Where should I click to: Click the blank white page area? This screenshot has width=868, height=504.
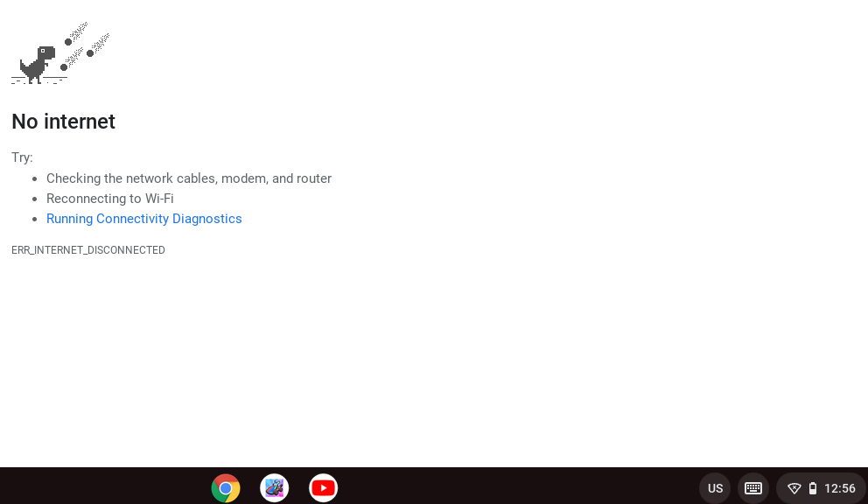(x=525, y=350)
